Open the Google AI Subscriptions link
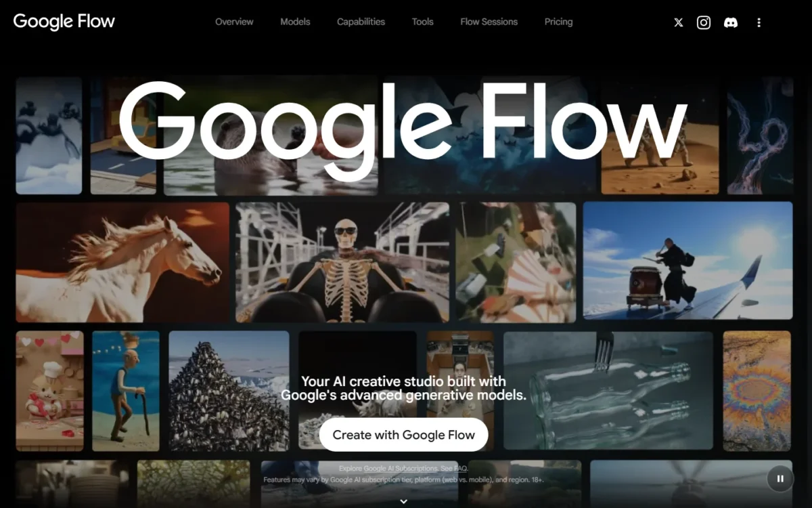812x508 pixels. click(x=400, y=469)
